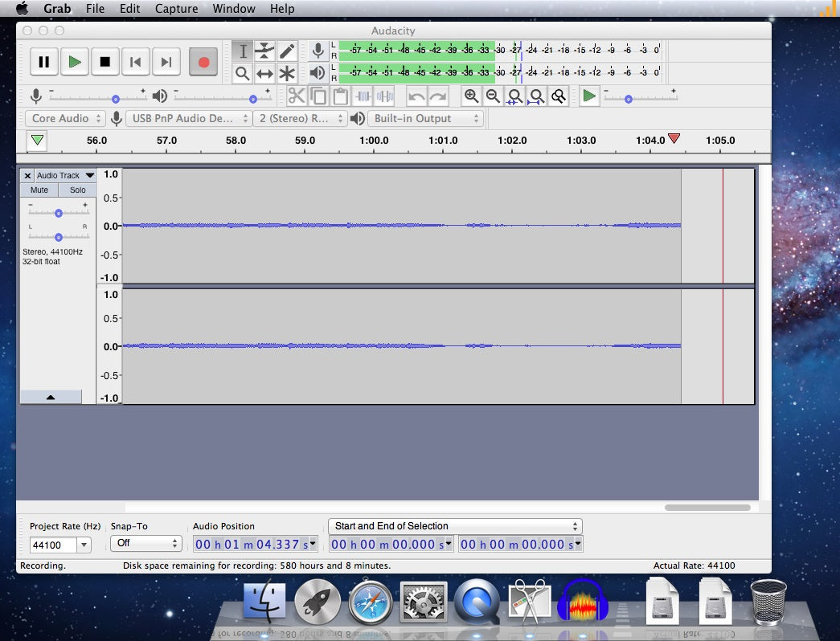840x641 pixels.
Task: Pick the Multi-Tool asterisk icon
Action: coord(287,74)
